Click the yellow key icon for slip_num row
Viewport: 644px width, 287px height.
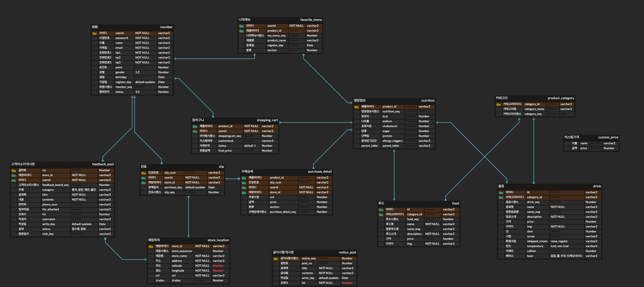tap(143, 173)
